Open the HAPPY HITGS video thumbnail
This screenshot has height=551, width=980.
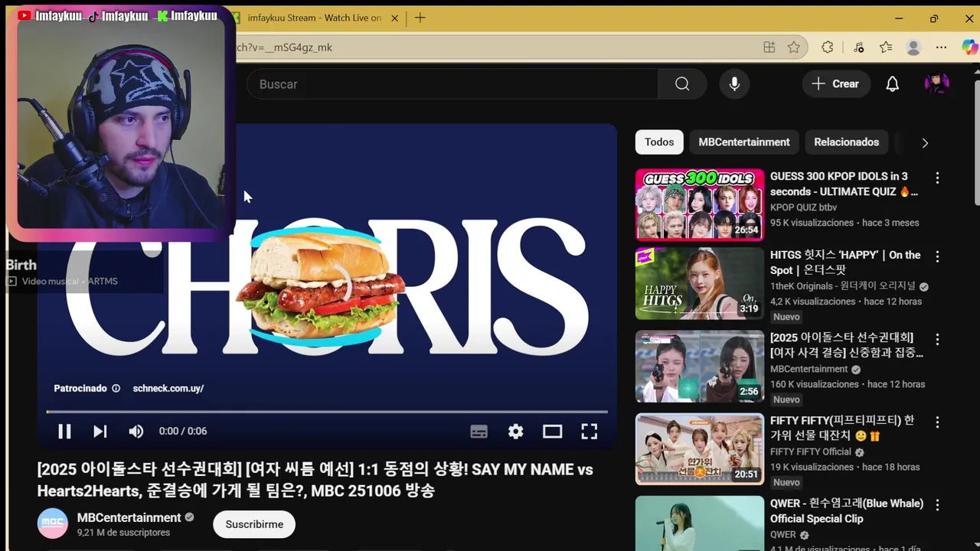[700, 283]
